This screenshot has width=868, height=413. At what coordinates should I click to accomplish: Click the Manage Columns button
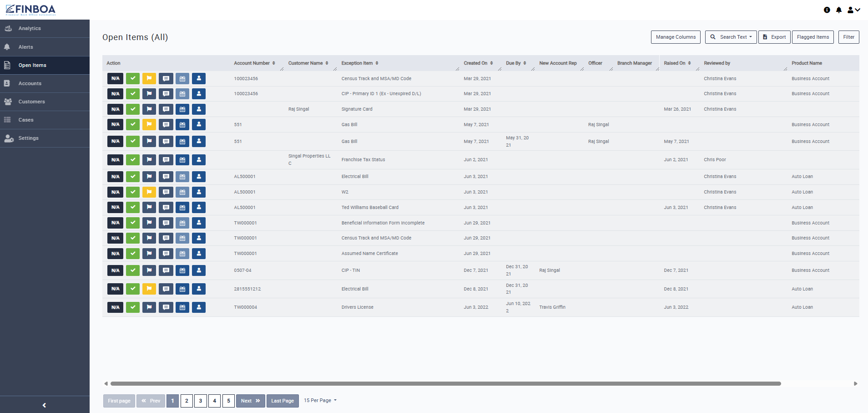coord(676,37)
